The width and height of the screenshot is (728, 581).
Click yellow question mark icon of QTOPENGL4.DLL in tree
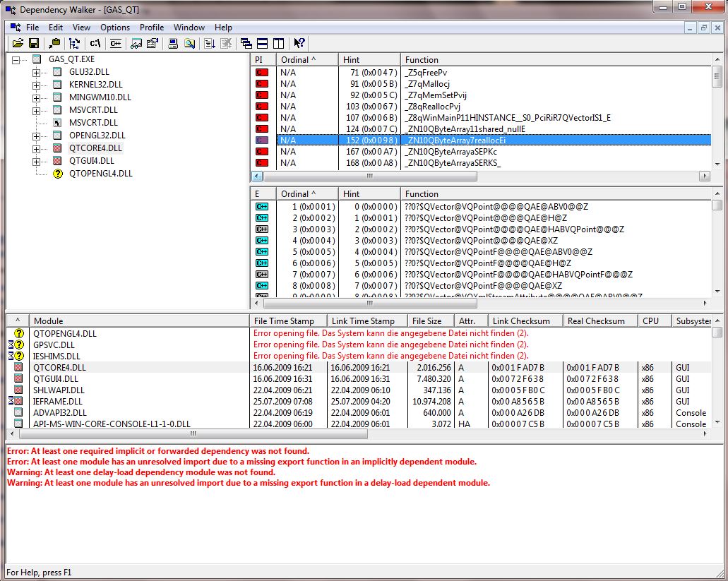(58, 174)
